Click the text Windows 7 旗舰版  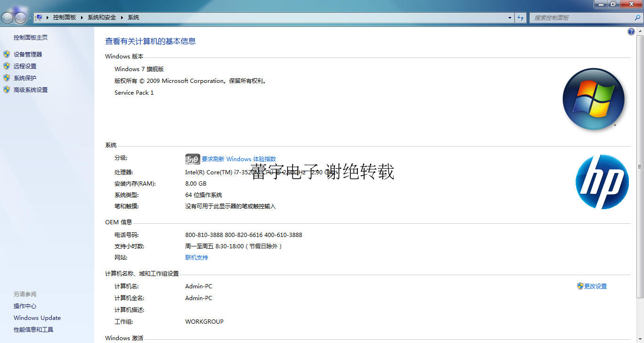(139, 69)
